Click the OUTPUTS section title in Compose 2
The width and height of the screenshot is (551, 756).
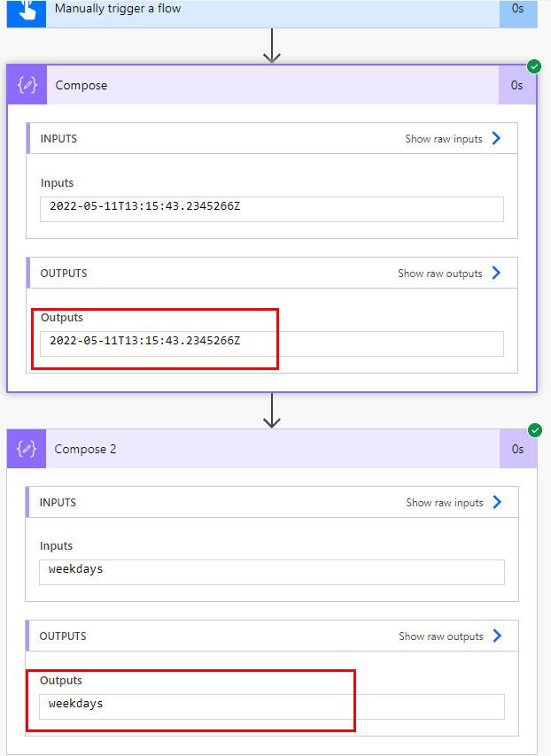click(x=63, y=636)
